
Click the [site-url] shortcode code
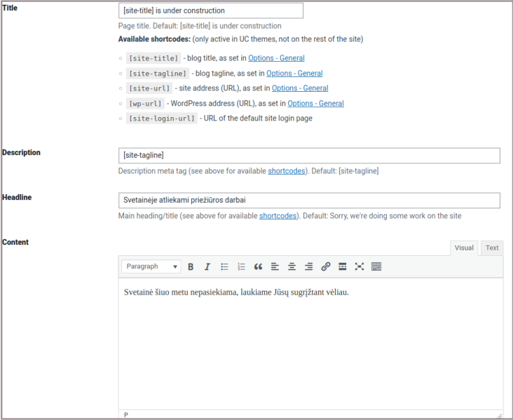(x=149, y=88)
